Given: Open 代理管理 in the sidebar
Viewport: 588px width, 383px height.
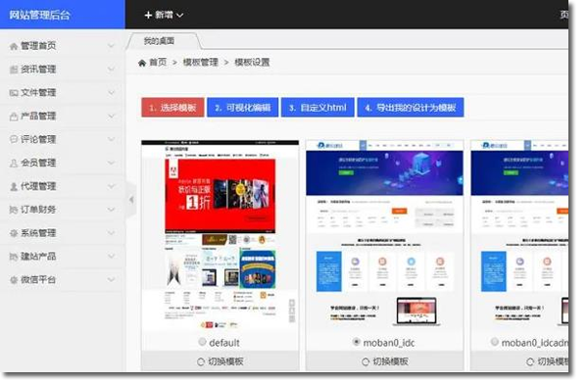Looking at the screenshot, I should 38,186.
